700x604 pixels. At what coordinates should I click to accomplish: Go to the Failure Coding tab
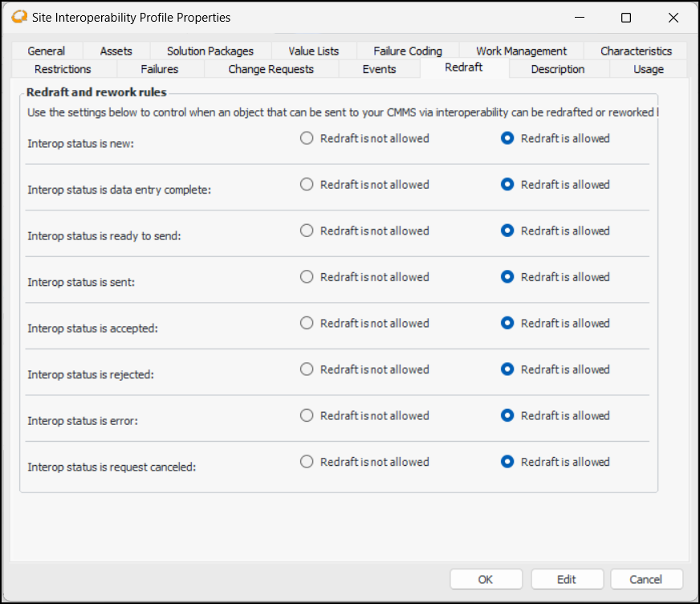pos(408,51)
